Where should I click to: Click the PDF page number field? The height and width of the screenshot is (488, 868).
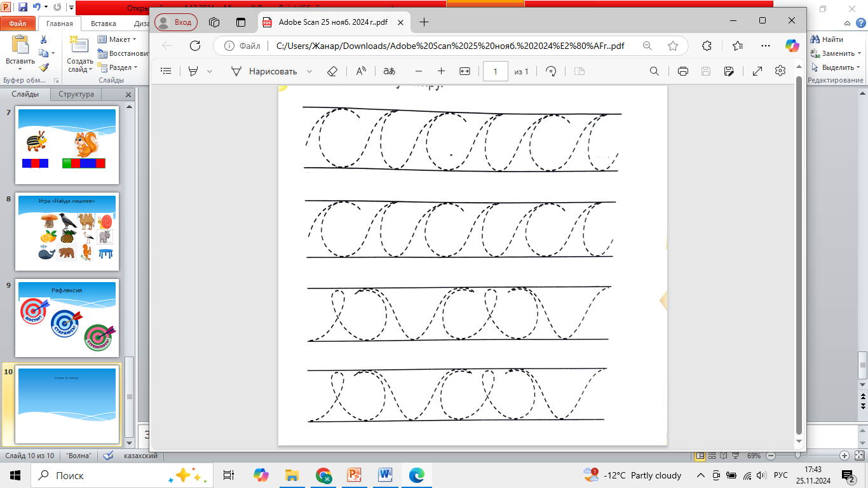pos(496,71)
